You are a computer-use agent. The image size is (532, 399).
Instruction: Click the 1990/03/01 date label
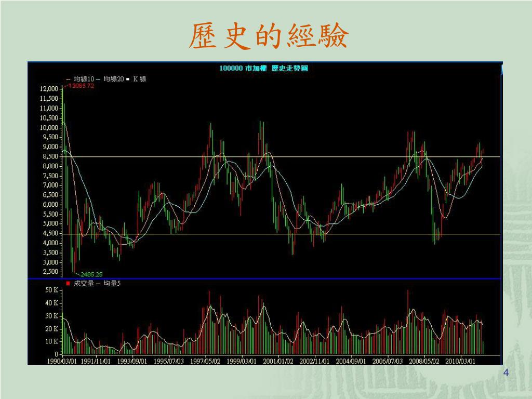(x=61, y=361)
